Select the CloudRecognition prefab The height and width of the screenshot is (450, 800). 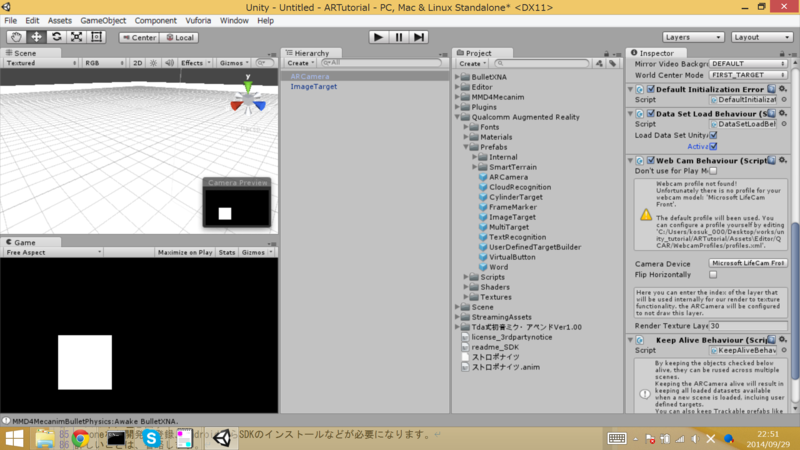520,187
